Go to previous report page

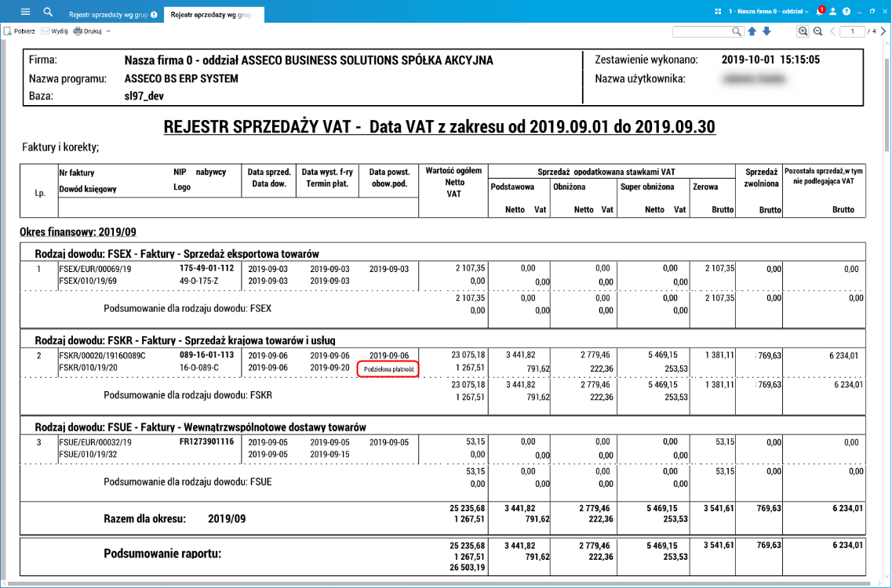pos(833,31)
